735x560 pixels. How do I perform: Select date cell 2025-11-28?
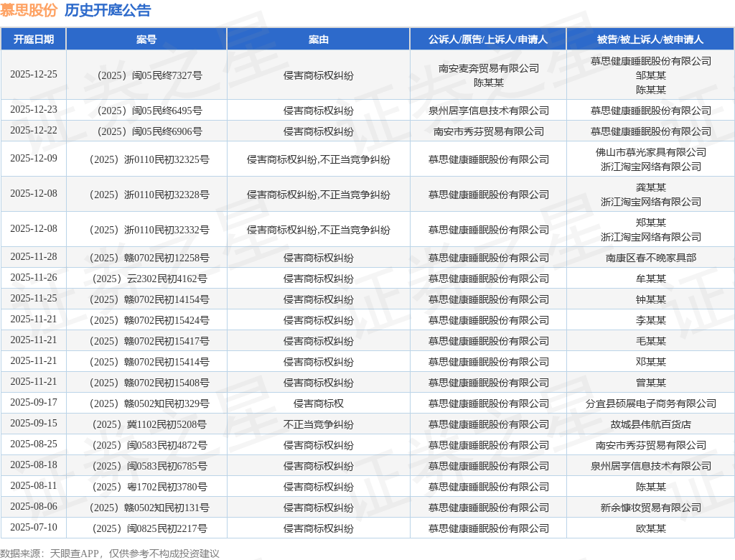pyautogui.click(x=34, y=256)
